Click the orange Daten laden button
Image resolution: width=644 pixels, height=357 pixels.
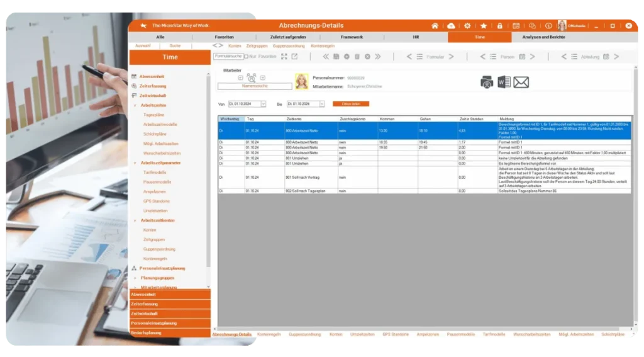pyautogui.click(x=351, y=104)
